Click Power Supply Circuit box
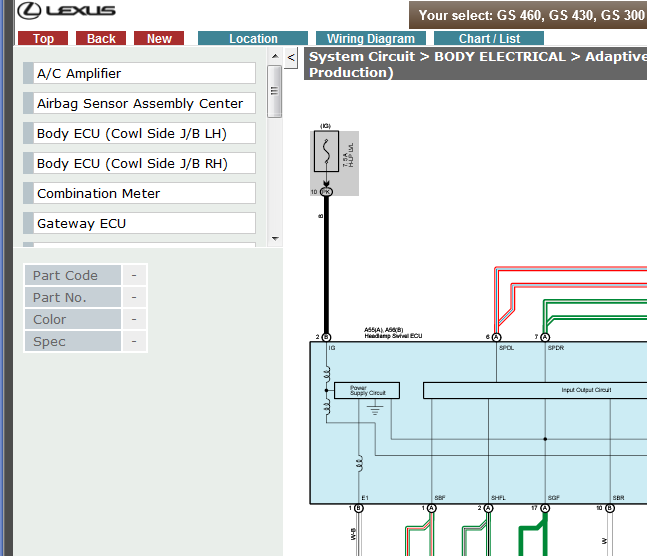Screen dimensions: 647x556 coord(367,390)
